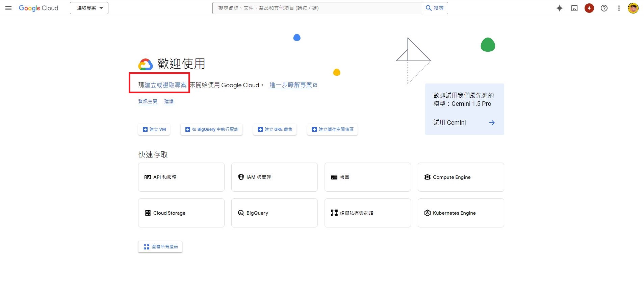Open the three-dot more options menu

[x=619, y=8]
